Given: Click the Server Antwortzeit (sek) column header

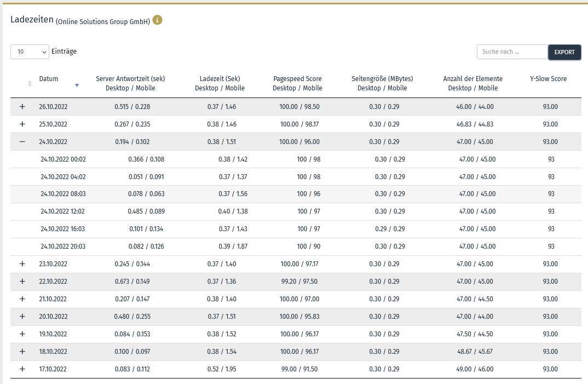Looking at the screenshot, I should coord(130,83).
